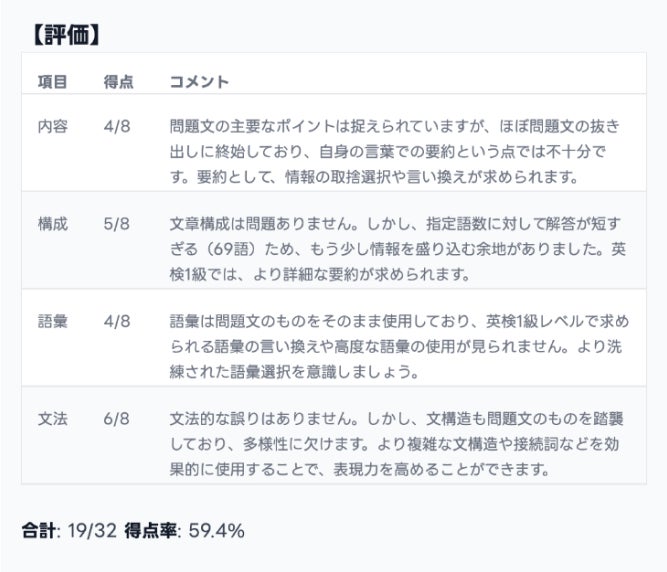
Task: Select the 文法 row label
Action: coord(52,419)
